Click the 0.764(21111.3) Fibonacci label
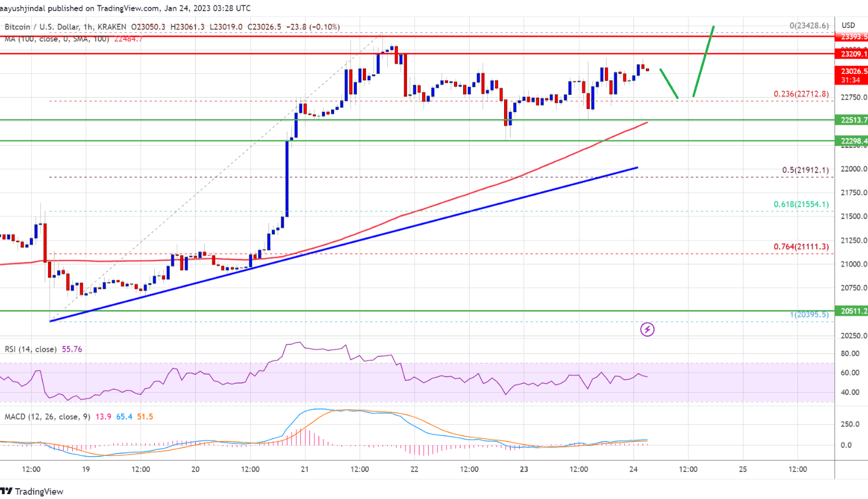This screenshot has height=499, width=868. (801, 247)
